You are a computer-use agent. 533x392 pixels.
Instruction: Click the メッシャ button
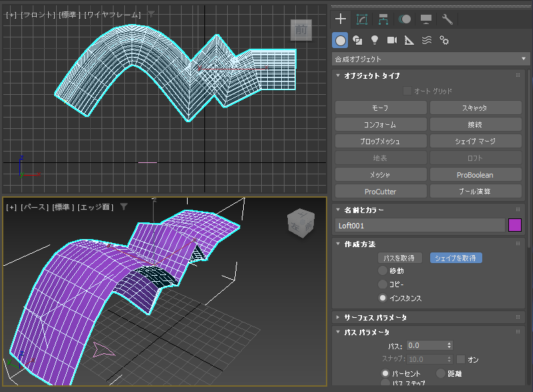(381, 175)
